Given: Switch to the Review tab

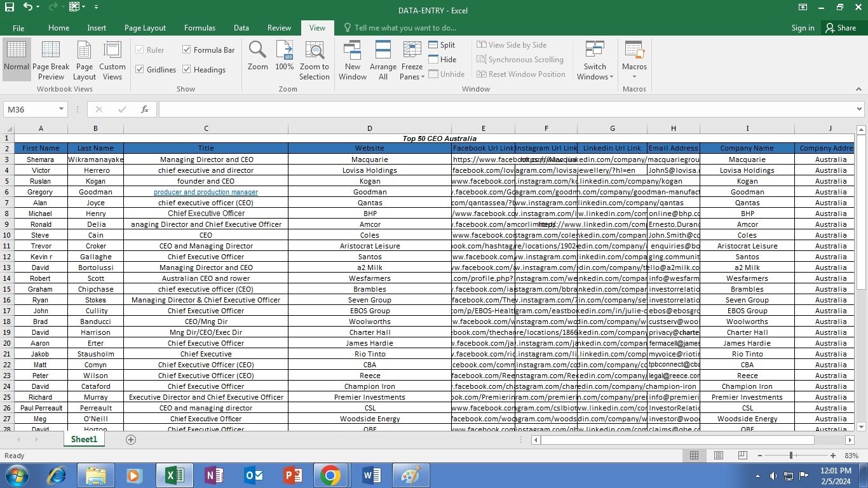Looking at the screenshot, I should (279, 28).
